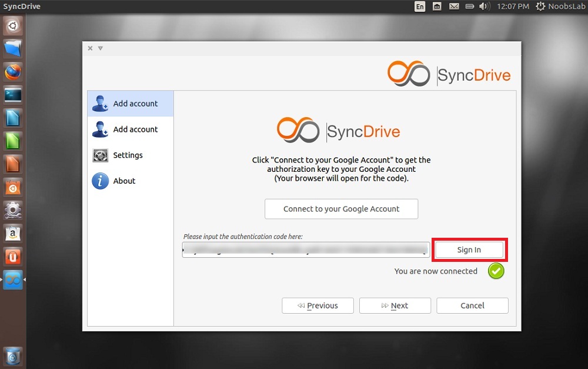Viewport: 588px width, 369px height.
Task: Click the SyncDrive icon in the dock
Action: pyautogui.click(x=13, y=280)
